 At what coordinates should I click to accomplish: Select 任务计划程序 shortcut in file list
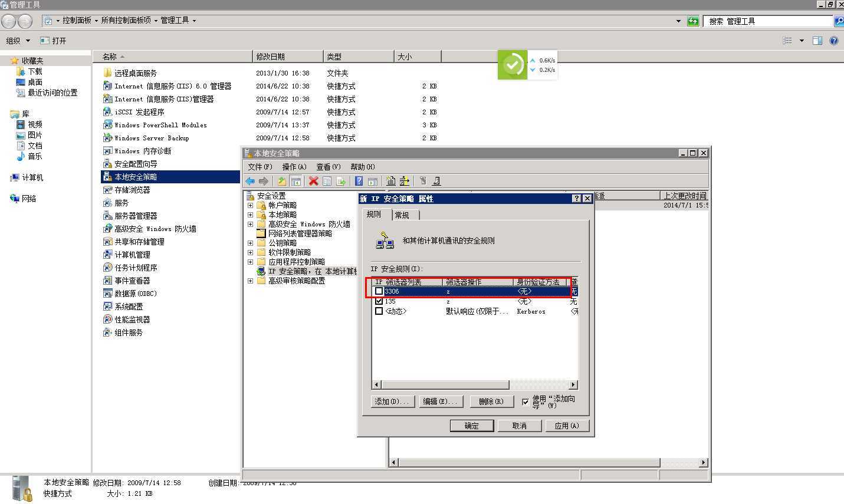tap(130, 268)
